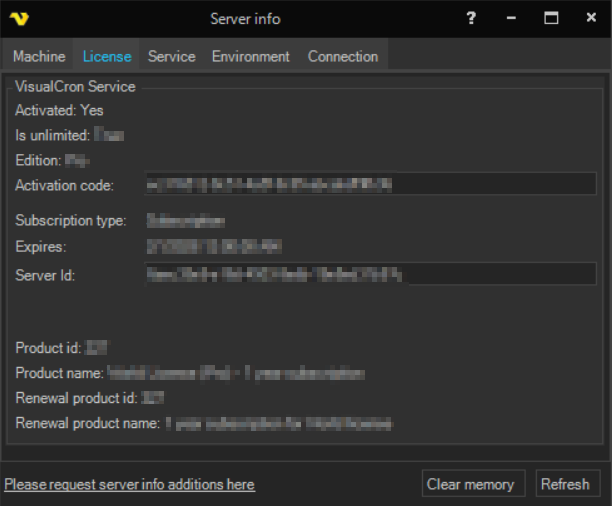Close the Server info dialog
The image size is (612, 506).
point(590,19)
